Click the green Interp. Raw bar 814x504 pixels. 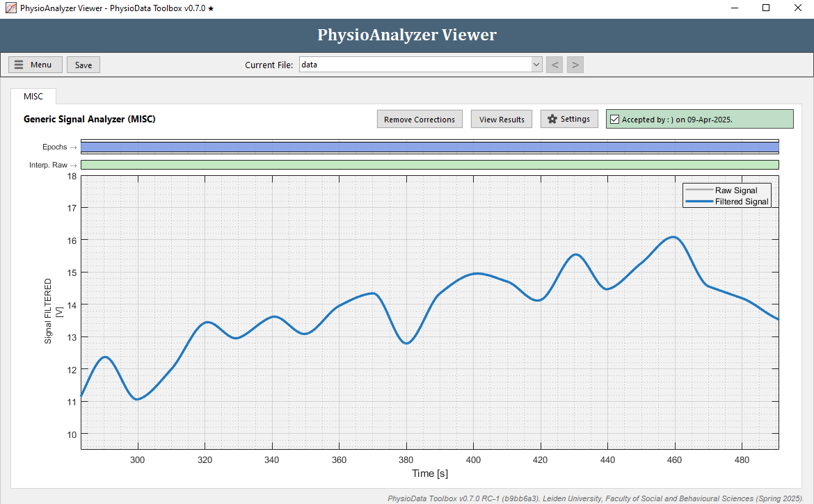pos(430,165)
